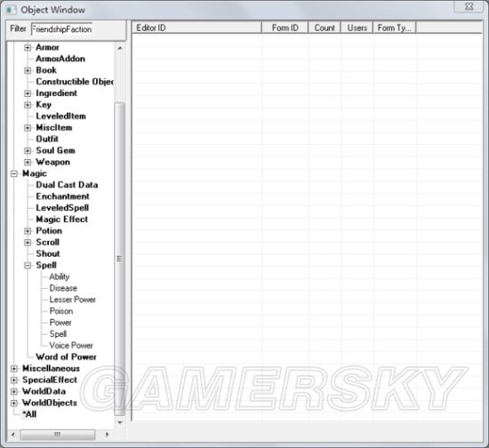Collapse the Magic category
The width and height of the screenshot is (489, 448).
14,173
